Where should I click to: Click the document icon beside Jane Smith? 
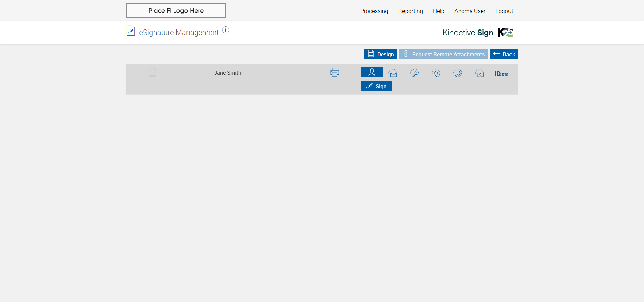(x=152, y=72)
